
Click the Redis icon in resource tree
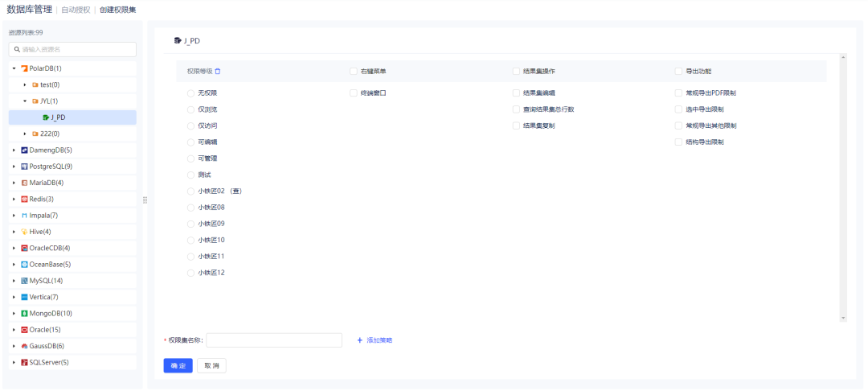coord(25,199)
